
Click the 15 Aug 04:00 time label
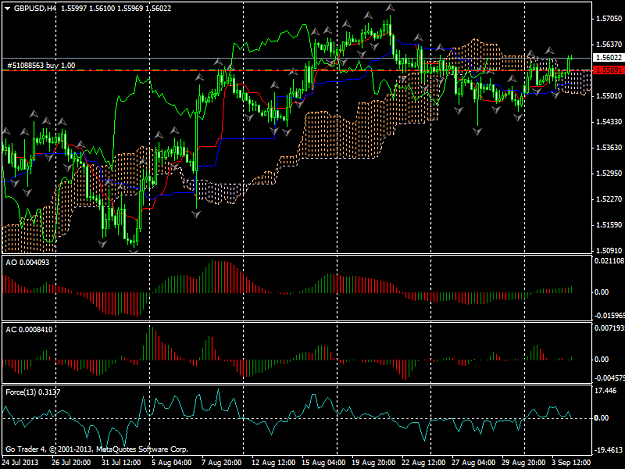[x=323, y=462]
